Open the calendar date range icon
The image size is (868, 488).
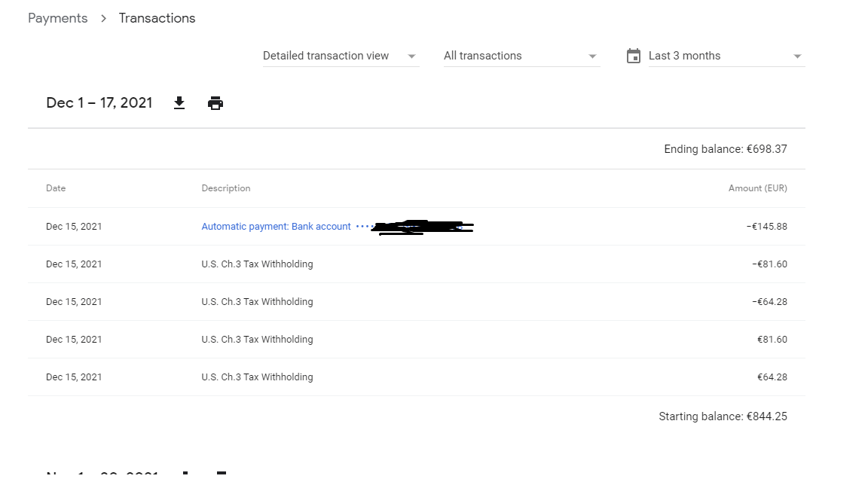[x=633, y=56]
